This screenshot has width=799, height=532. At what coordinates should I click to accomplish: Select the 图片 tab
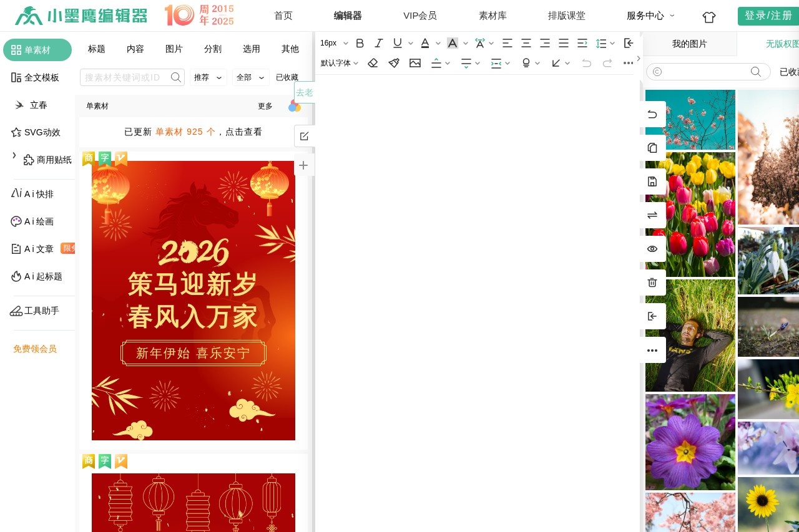(174, 49)
